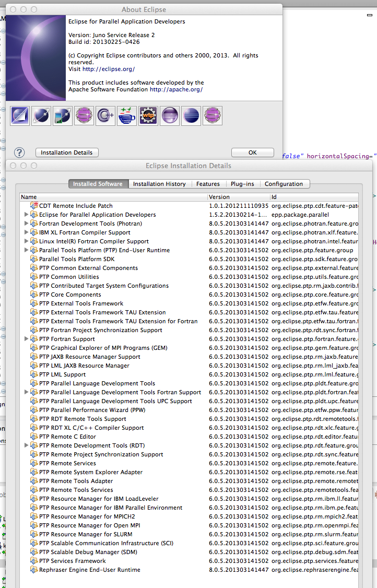Select PTP Resource Manager for SLURM row
The width and height of the screenshot is (377, 588).
tap(85, 534)
